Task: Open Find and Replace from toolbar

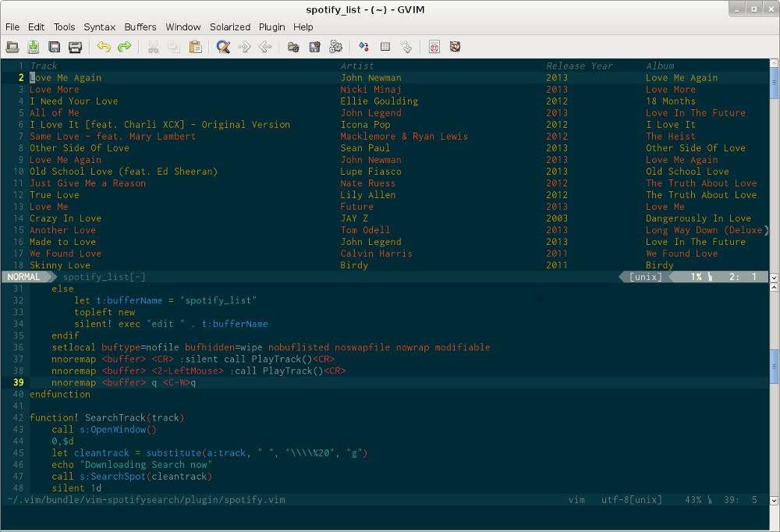Action: (x=223, y=47)
